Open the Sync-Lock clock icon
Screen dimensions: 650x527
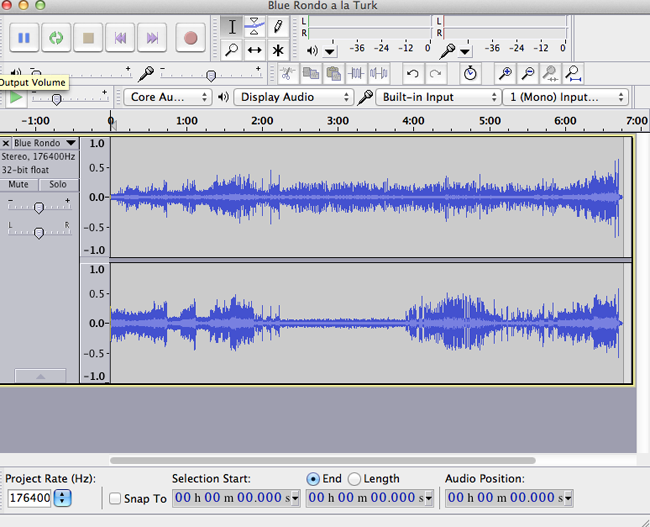[x=470, y=73]
